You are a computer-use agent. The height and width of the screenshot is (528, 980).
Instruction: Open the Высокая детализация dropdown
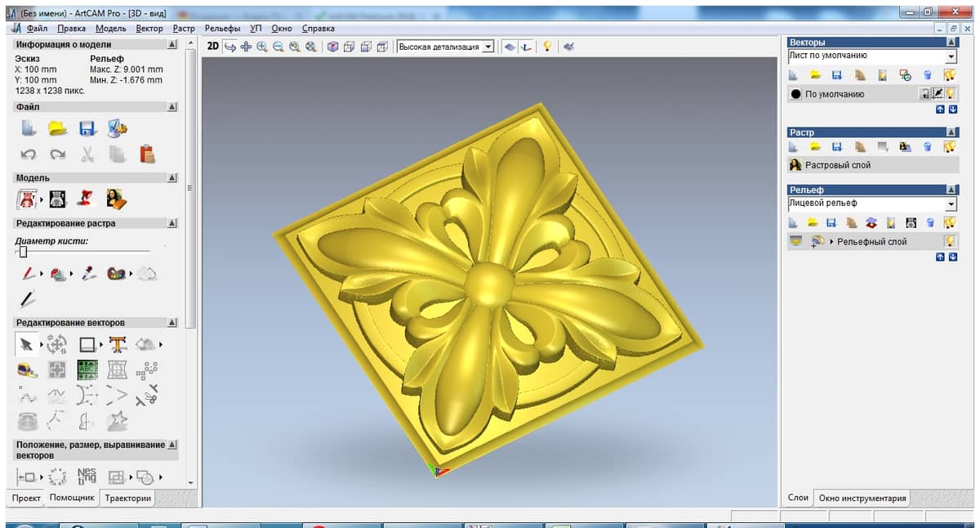coord(488,47)
